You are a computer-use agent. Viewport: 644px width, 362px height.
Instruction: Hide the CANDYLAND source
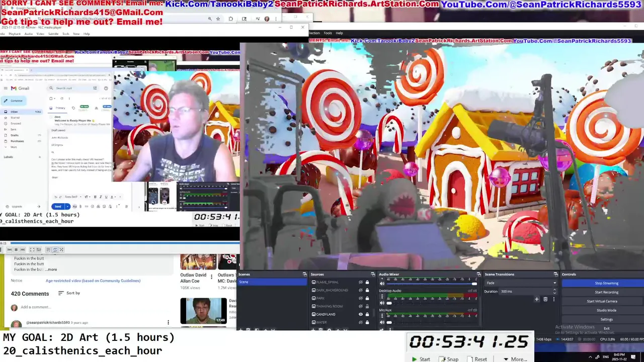coord(361,314)
